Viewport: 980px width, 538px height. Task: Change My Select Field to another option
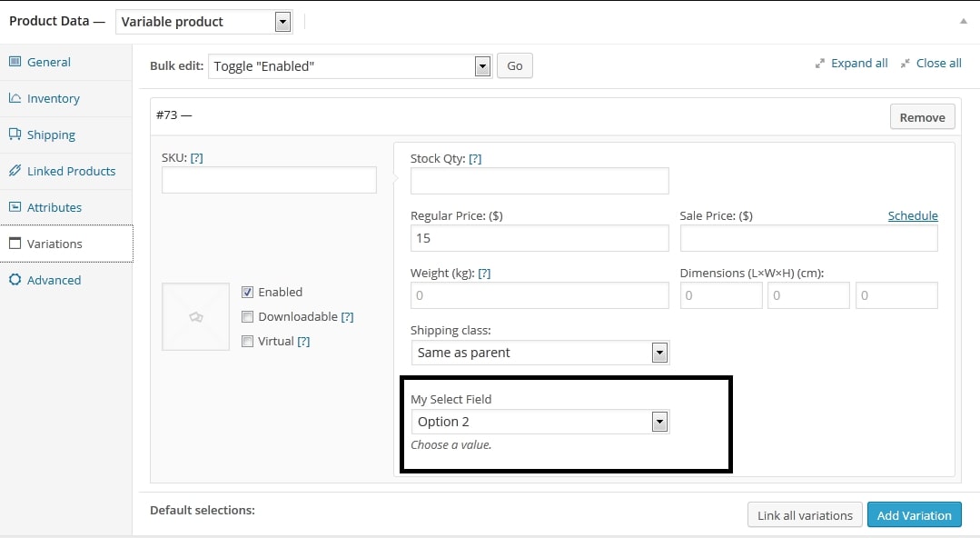tap(660, 421)
